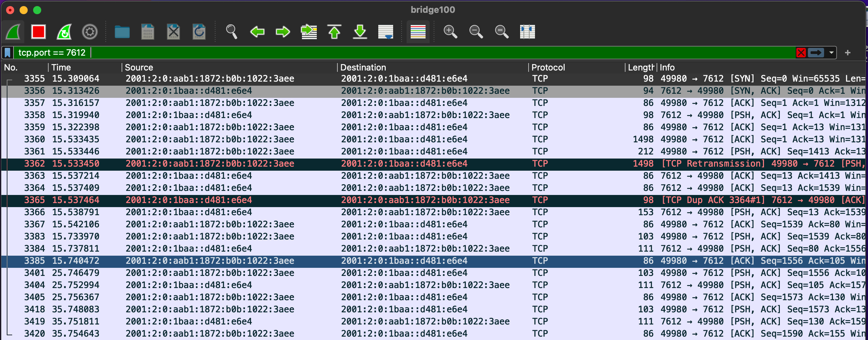Sort by Info column header

(x=762, y=67)
